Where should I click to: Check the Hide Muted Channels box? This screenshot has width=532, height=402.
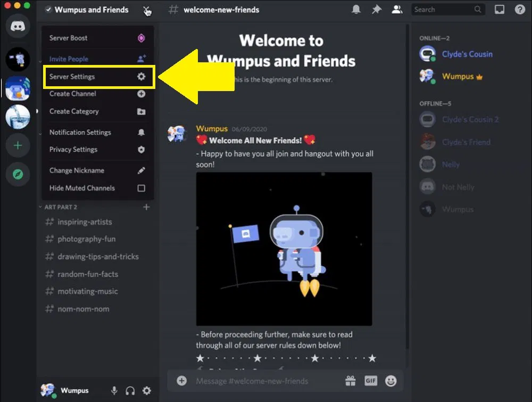pyautogui.click(x=140, y=188)
